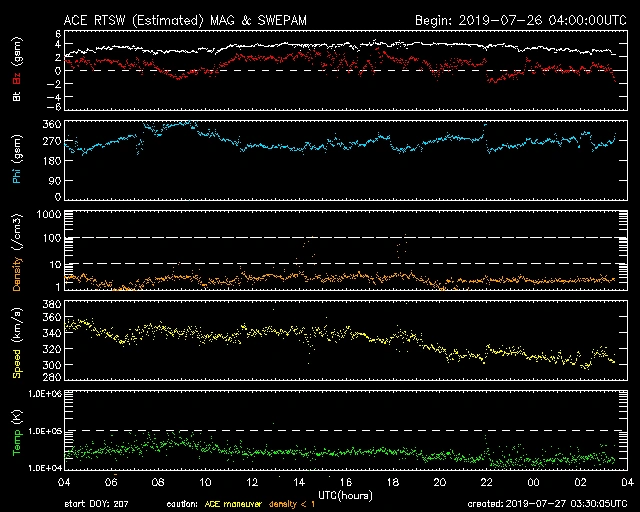Click the '360' tick on the Phi axis
Image resolution: width=640 pixels, height=512 pixels.
click(x=52, y=124)
